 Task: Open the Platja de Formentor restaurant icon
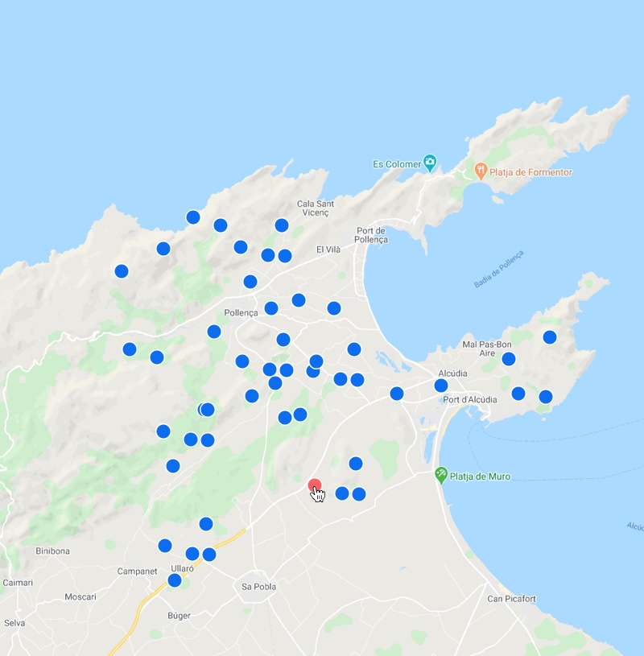(481, 171)
